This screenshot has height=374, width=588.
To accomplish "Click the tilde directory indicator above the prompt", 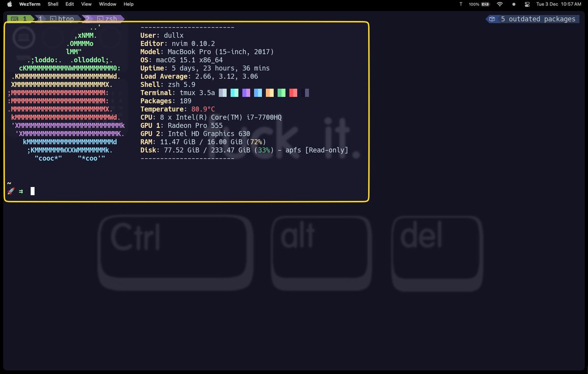I will coord(9,183).
